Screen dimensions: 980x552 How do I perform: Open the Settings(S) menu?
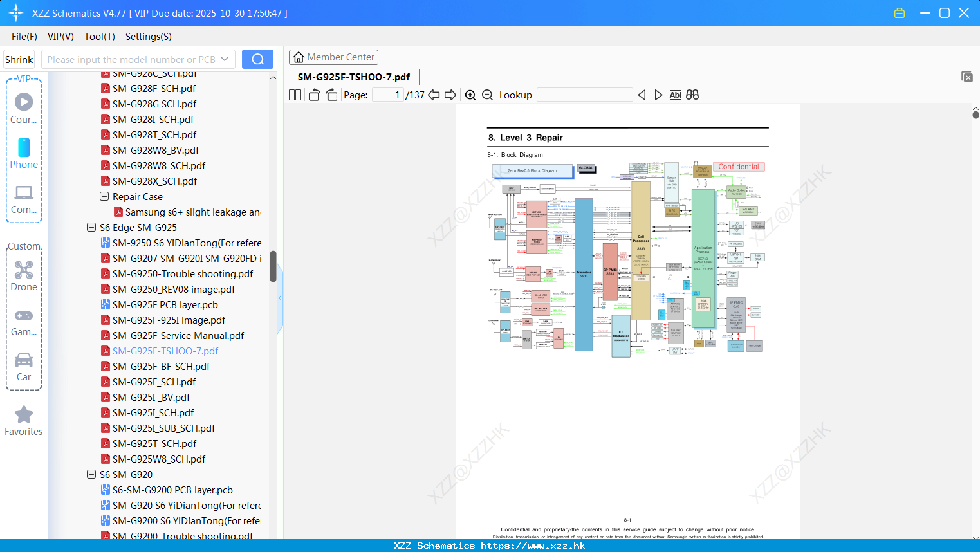click(149, 37)
